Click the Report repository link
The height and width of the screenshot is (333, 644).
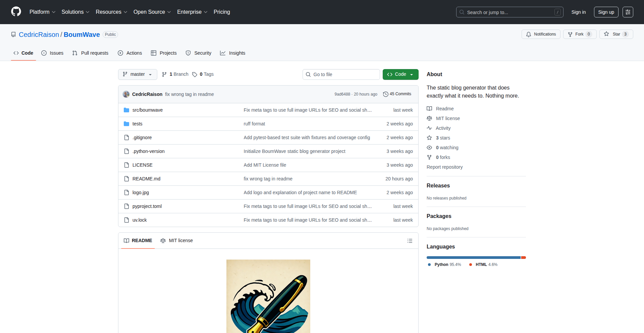[x=444, y=167]
